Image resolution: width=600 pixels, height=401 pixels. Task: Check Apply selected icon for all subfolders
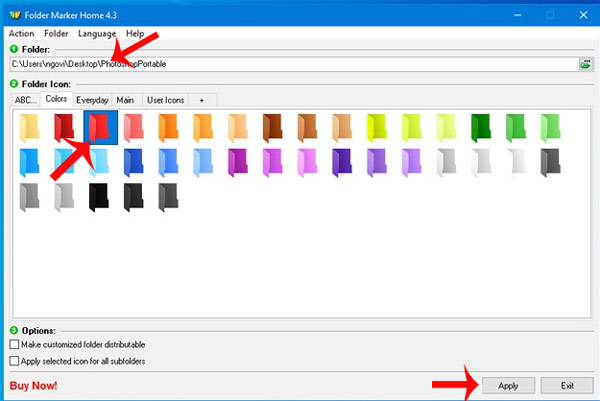[x=14, y=361]
